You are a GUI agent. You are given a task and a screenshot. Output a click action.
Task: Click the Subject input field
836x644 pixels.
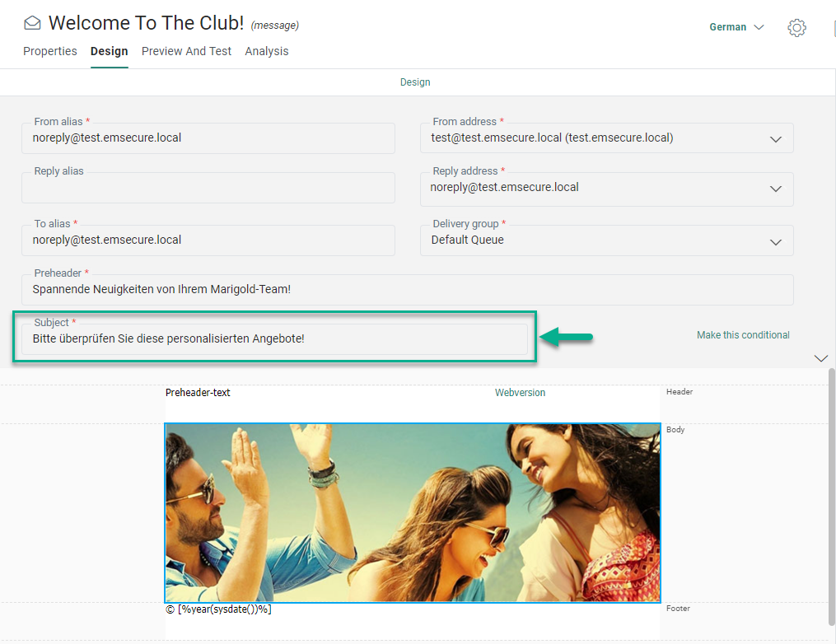(x=274, y=339)
